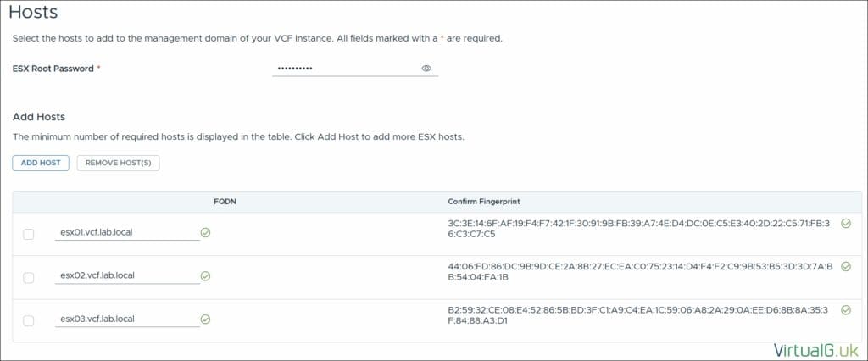Click the FQDN column header

226,202
